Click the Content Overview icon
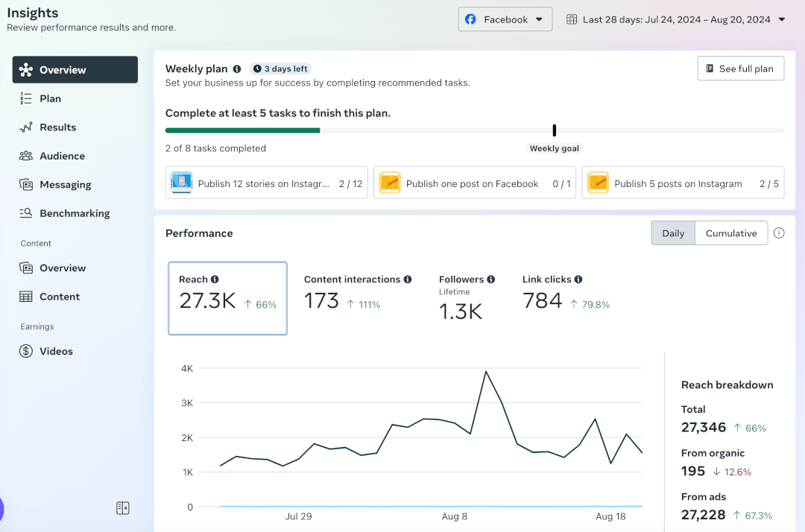 click(x=25, y=267)
